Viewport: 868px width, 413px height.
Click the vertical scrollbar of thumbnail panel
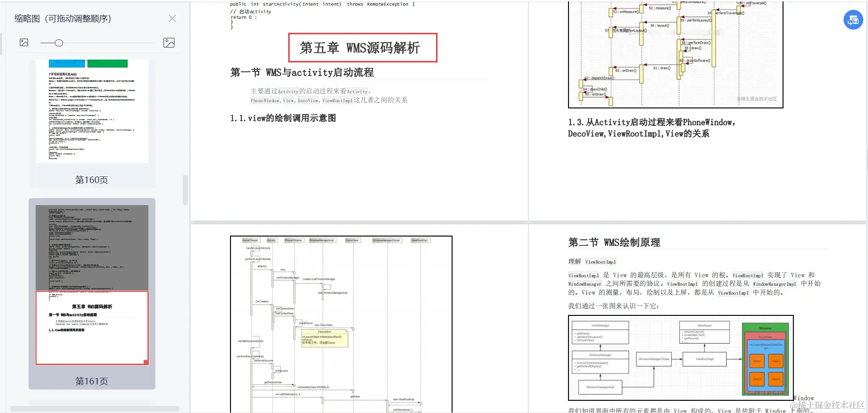[185, 190]
